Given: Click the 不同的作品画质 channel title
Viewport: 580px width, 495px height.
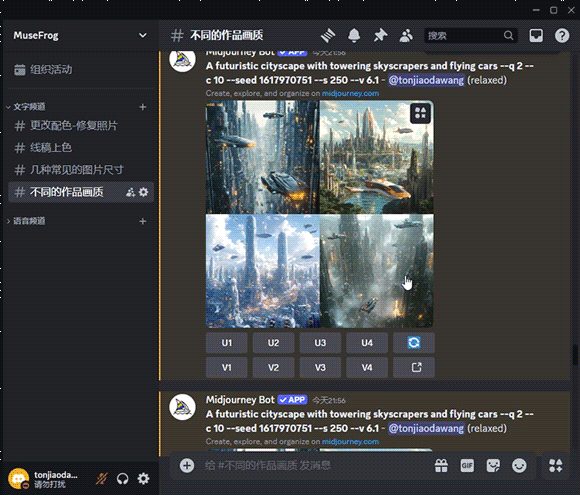Looking at the screenshot, I should click(x=226, y=36).
